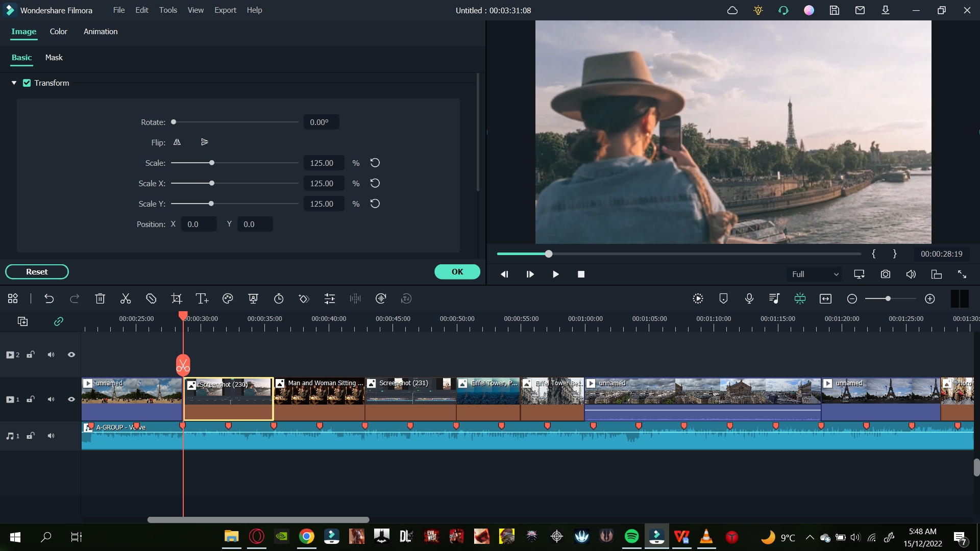The image size is (980, 551).
Task: Select the Color Correction tool icon
Action: click(x=228, y=298)
